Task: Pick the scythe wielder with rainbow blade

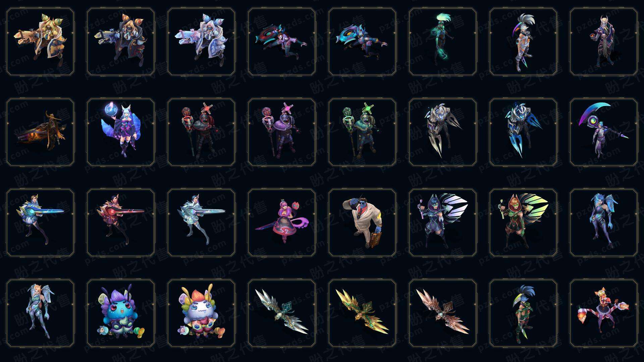Action: [604, 132]
